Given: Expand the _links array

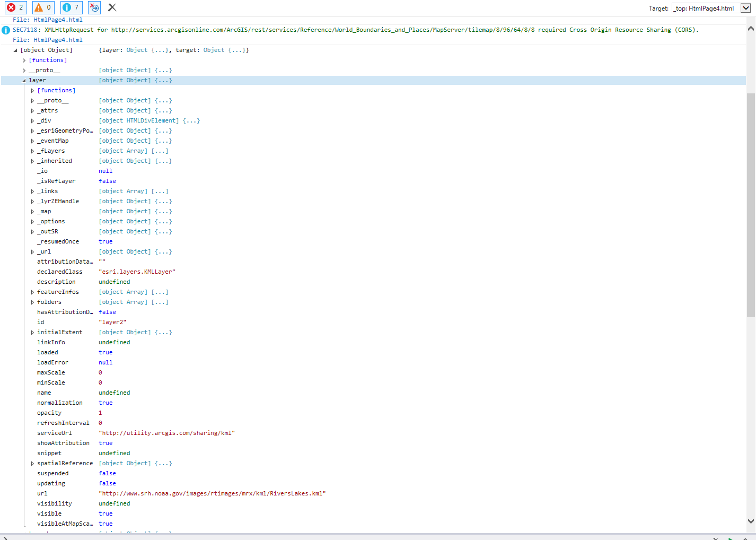Looking at the screenshot, I should tap(32, 191).
